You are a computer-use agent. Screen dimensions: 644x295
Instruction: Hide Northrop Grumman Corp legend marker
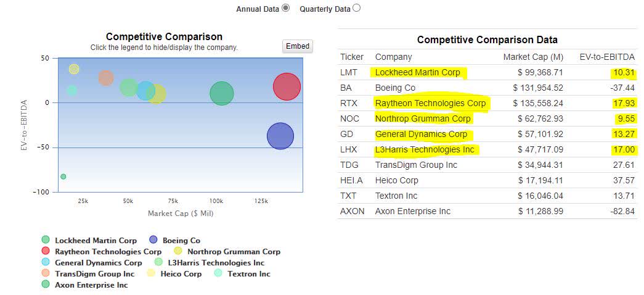(178, 251)
